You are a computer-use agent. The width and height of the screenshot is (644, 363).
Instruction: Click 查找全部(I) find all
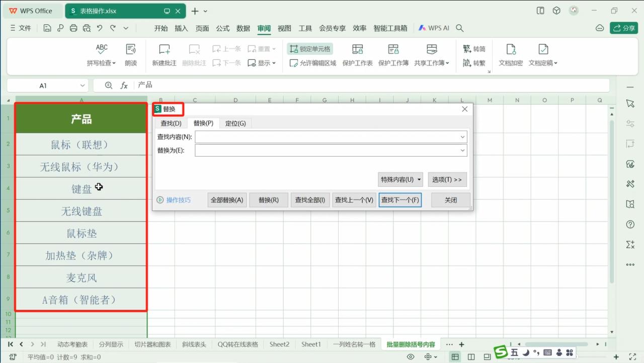tap(310, 200)
